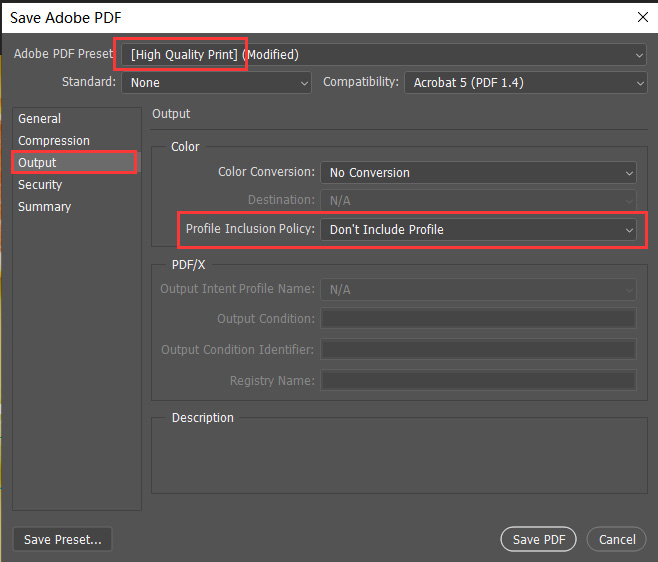Select the General section
Image resolution: width=658 pixels, height=562 pixels.
(x=75, y=119)
